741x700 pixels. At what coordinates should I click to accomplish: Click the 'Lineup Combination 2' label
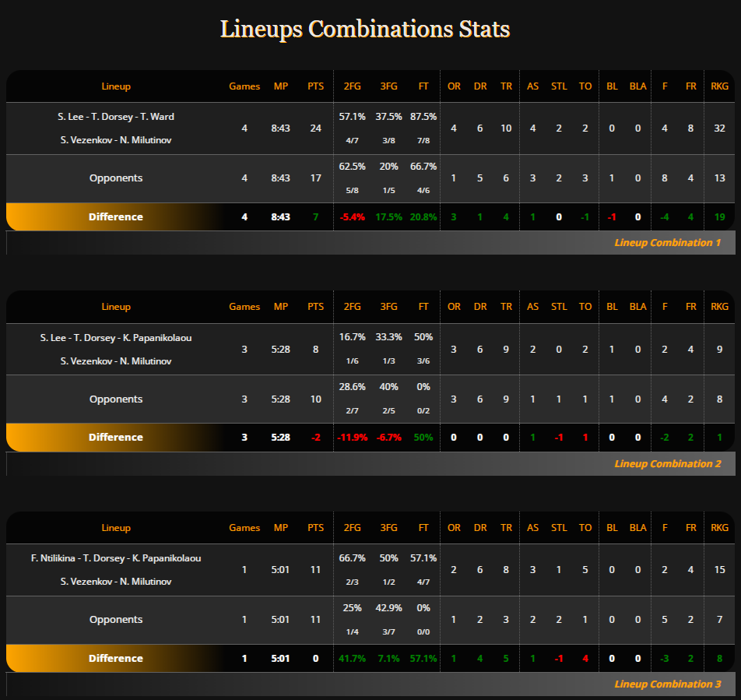coord(667,464)
